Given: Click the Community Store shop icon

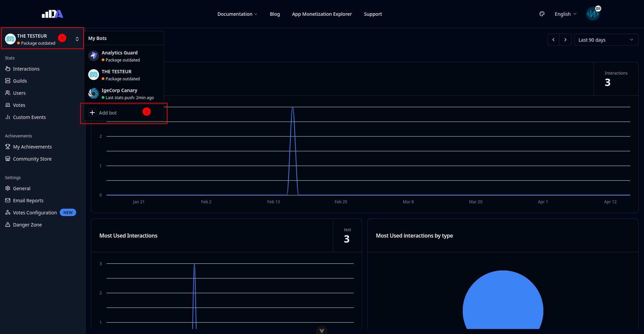Looking at the screenshot, I should tap(8, 159).
